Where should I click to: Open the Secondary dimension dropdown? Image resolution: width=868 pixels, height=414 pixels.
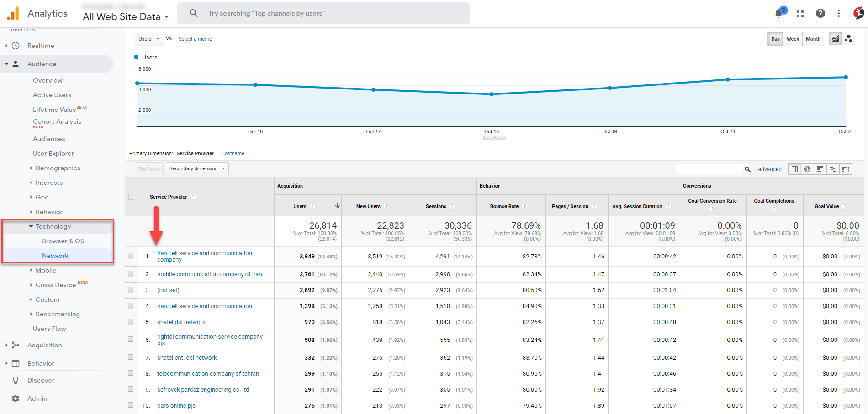197,168
